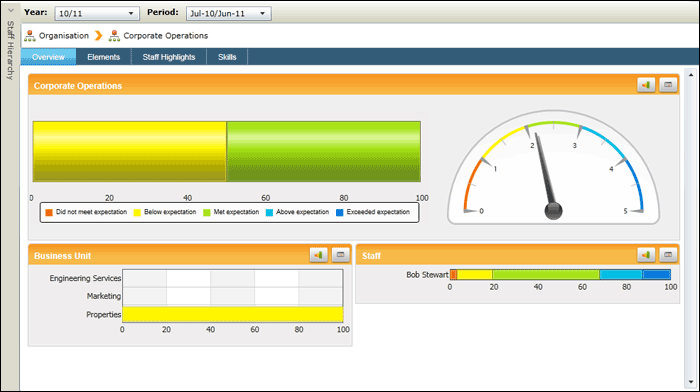Click Bob Stewart's green Met expectation segment

click(546, 275)
